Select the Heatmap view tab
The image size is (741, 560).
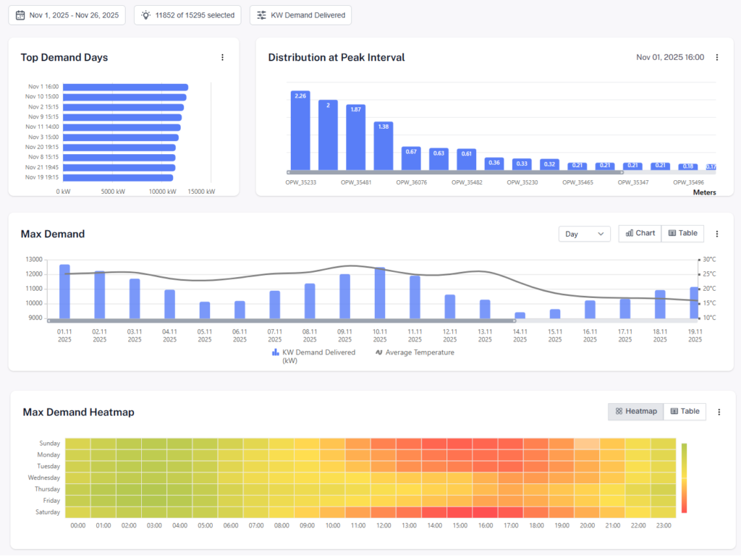point(635,412)
